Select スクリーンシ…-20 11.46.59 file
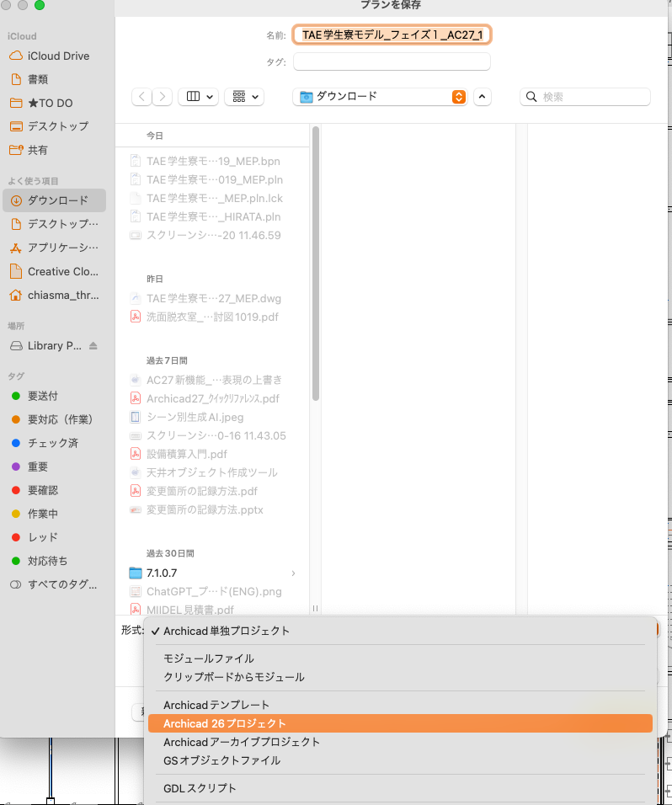The width and height of the screenshot is (672, 805). coord(213,235)
